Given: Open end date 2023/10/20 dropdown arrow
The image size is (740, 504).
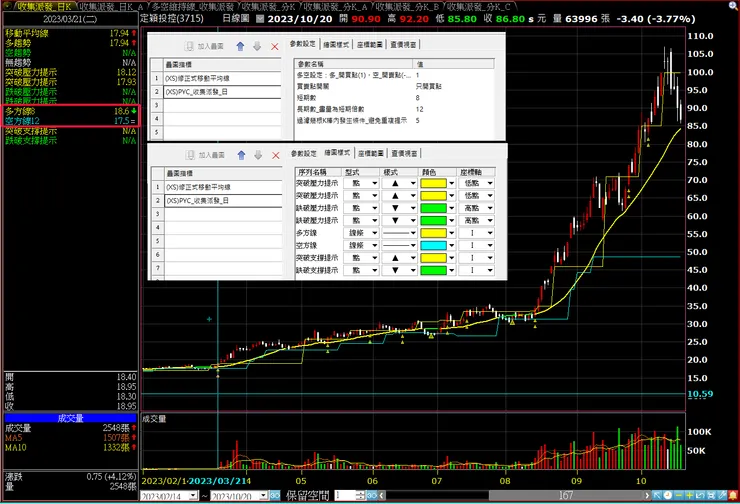Looking at the screenshot, I should 263,496.
